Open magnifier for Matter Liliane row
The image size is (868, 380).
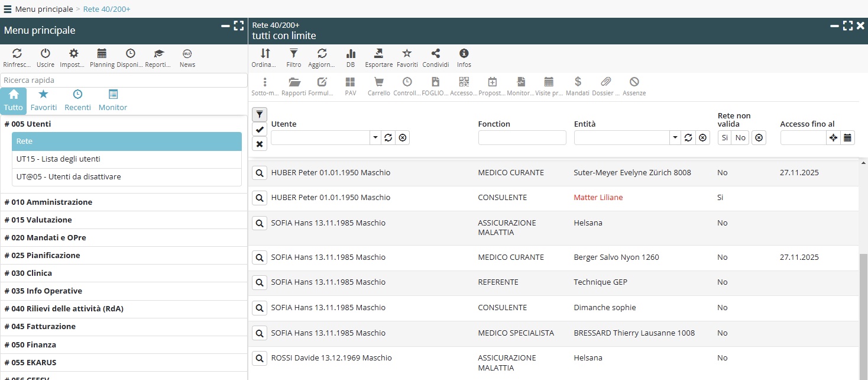click(x=259, y=198)
